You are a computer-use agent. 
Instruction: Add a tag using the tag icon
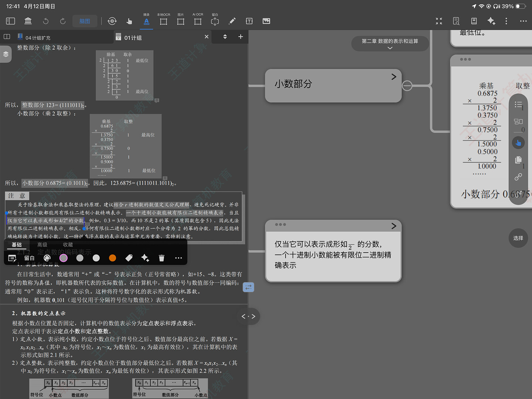click(129, 258)
